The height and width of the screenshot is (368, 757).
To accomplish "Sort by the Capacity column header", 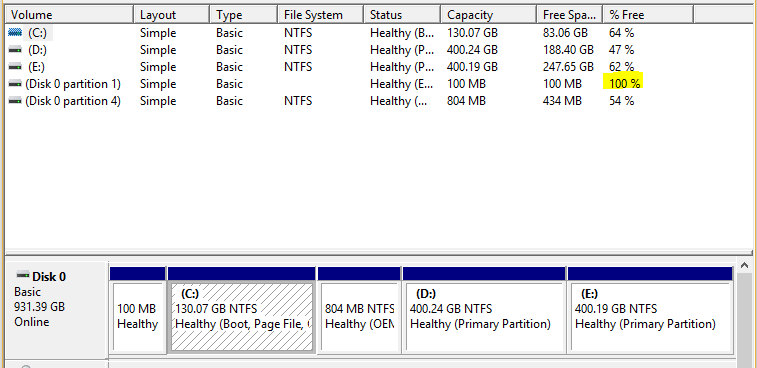I will pyautogui.click(x=489, y=15).
